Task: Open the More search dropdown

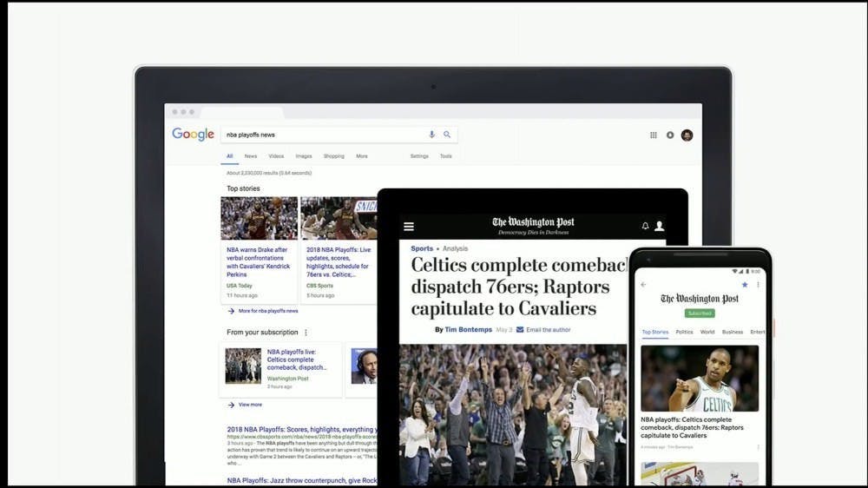Action: pos(362,156)
